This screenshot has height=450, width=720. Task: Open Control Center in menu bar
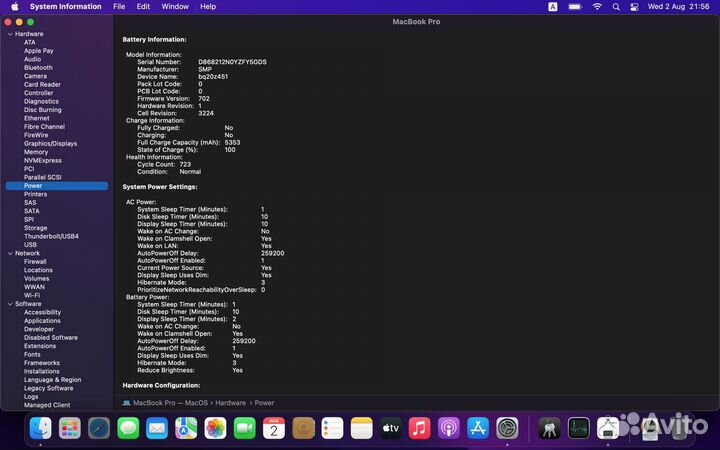click(x=635, y=6)
